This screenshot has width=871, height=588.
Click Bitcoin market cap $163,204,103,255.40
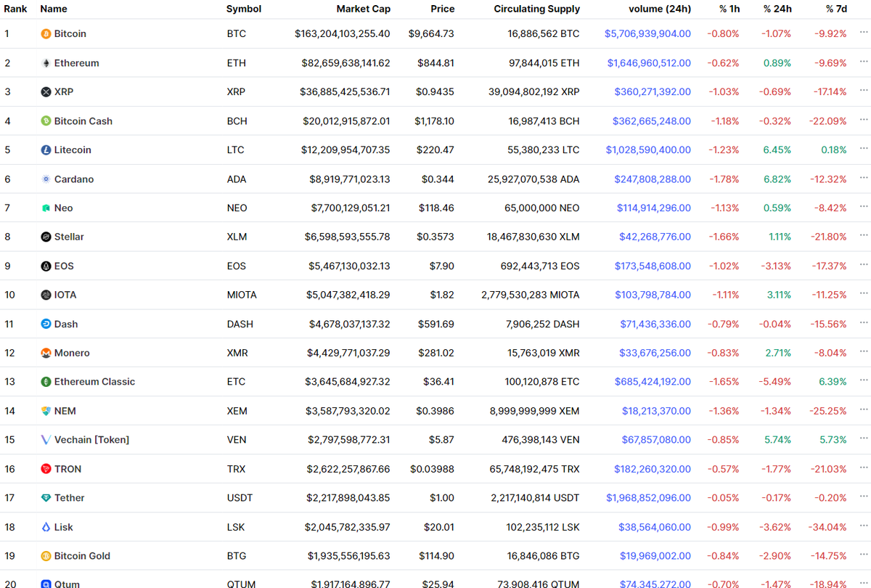pos(343,34)
